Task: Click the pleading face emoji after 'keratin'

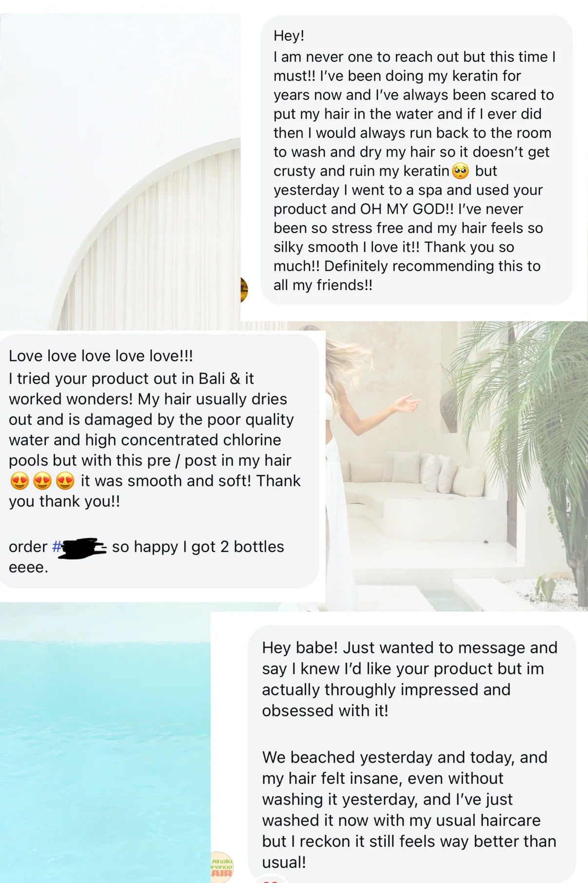Action: (x=460, y=171)
